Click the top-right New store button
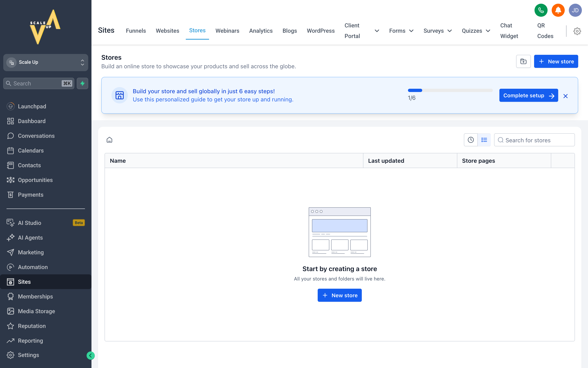Image resolution: width=588 pixels, height=368 pixels. point(556,61)
